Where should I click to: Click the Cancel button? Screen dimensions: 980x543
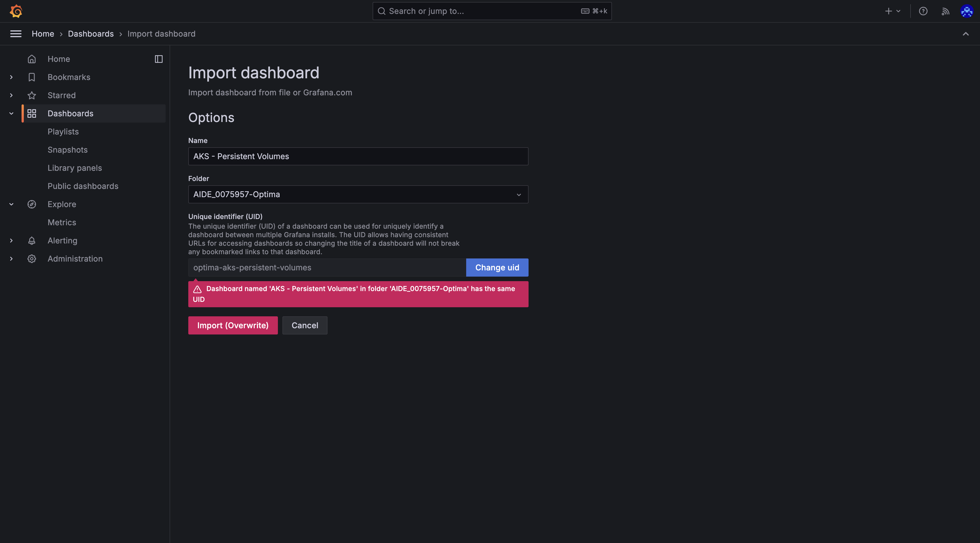pos(305,325)
